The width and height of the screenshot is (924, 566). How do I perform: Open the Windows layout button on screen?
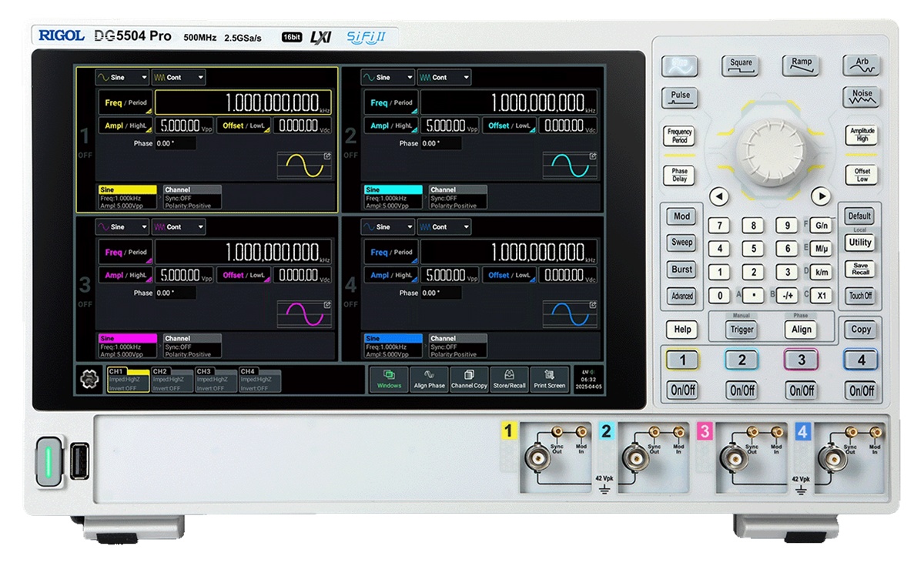click(389, 380)
